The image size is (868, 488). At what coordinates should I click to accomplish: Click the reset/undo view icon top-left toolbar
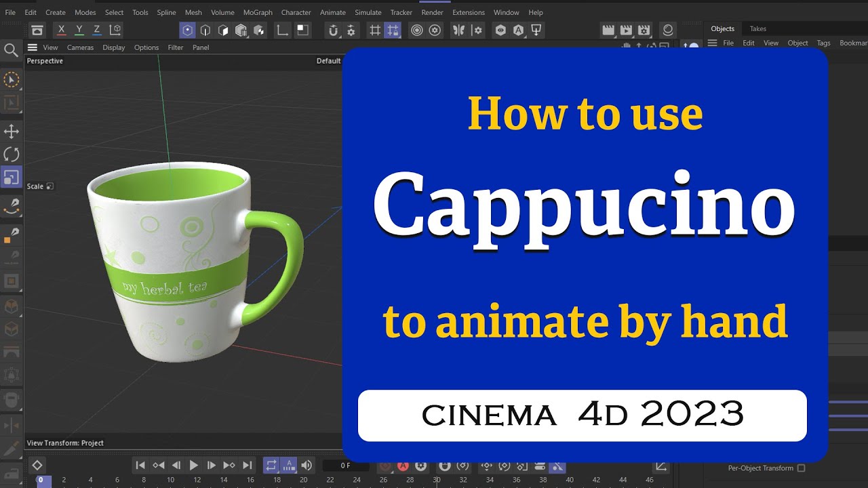click(x=37, y=30)
